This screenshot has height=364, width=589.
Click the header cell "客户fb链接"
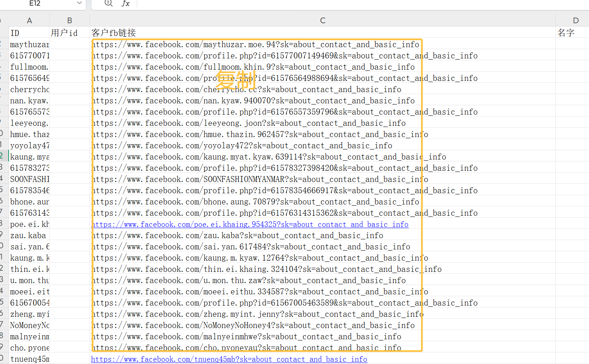[x=323, y=33]
